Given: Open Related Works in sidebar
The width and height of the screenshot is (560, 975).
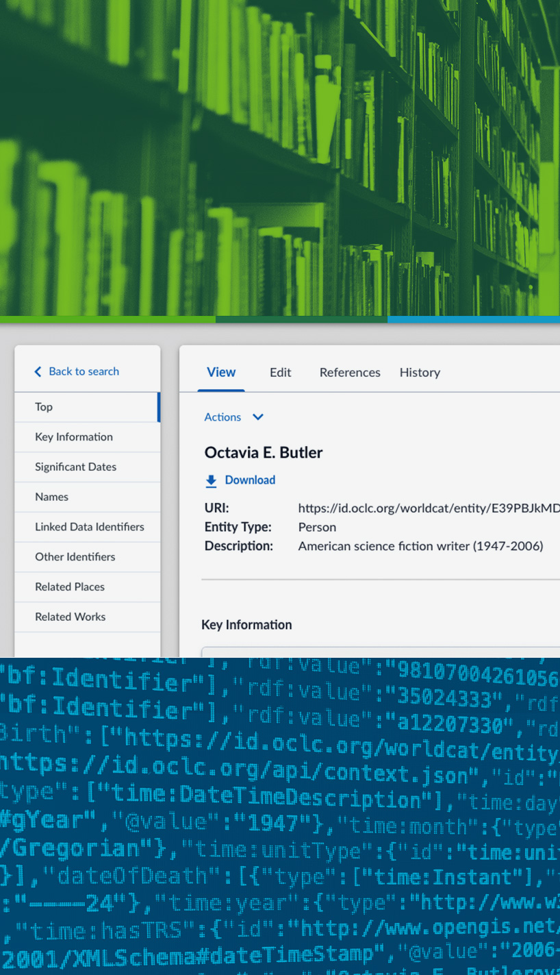Looking at the screenshot, I should 70,617.
